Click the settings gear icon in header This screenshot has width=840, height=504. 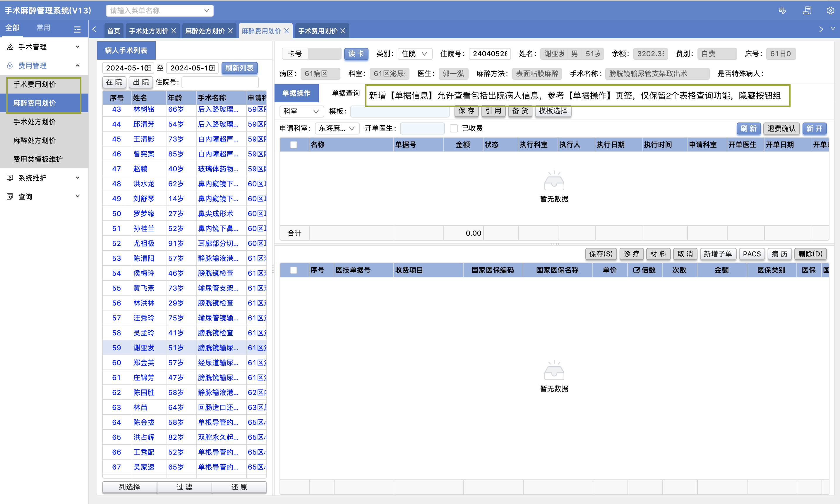coord(830,11)
